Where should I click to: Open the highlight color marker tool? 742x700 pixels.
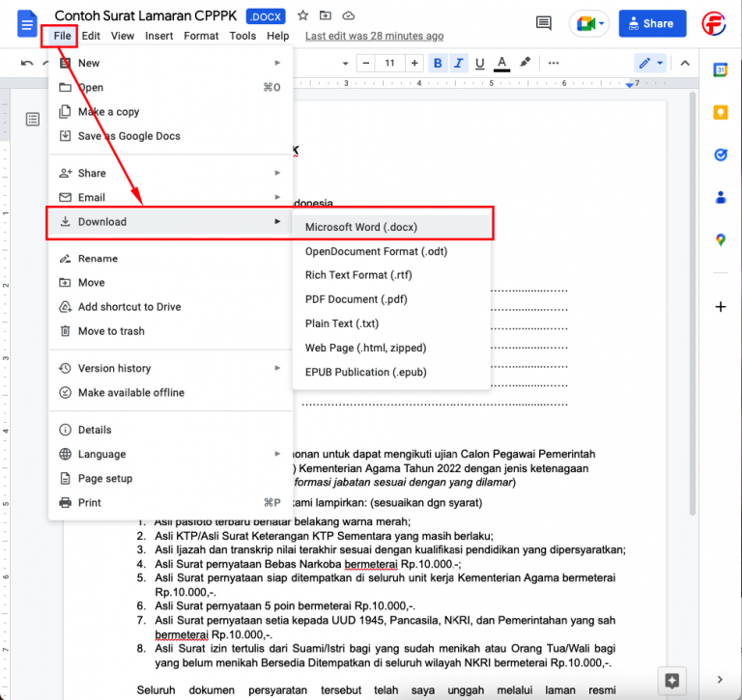click(525, 63)
